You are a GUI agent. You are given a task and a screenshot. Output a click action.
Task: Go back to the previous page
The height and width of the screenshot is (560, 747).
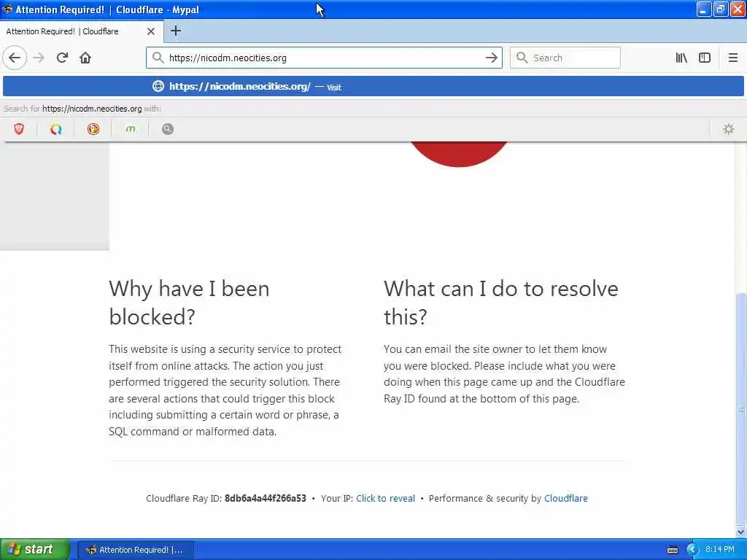click(x=15, y=58)
